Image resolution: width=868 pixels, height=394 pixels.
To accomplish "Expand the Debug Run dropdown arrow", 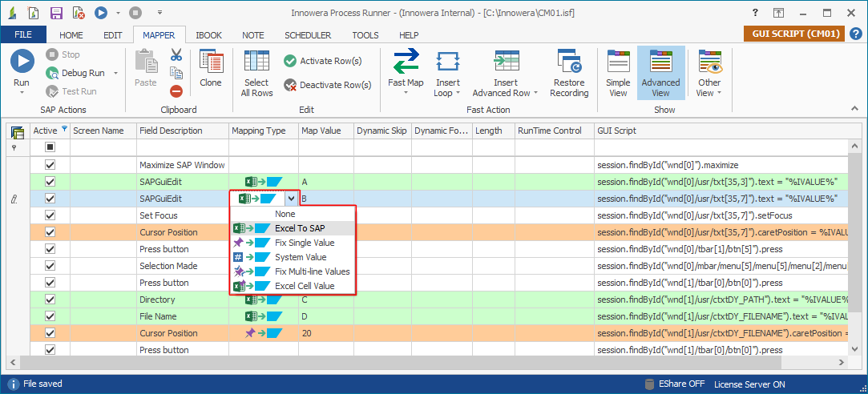I will click(115, 73).
